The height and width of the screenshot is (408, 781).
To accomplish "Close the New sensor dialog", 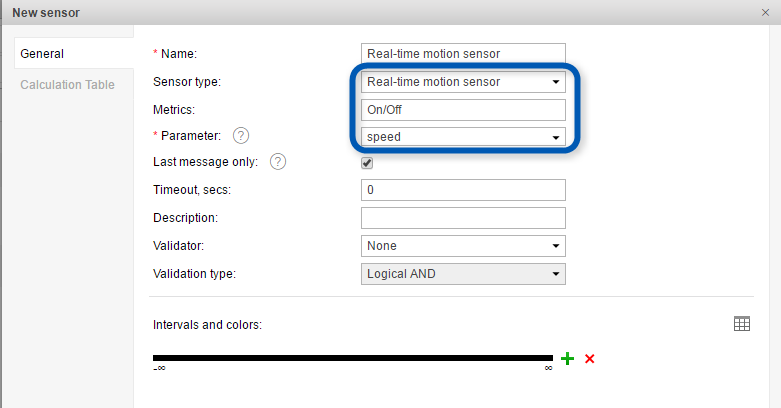I will click(x=765, y=13).
